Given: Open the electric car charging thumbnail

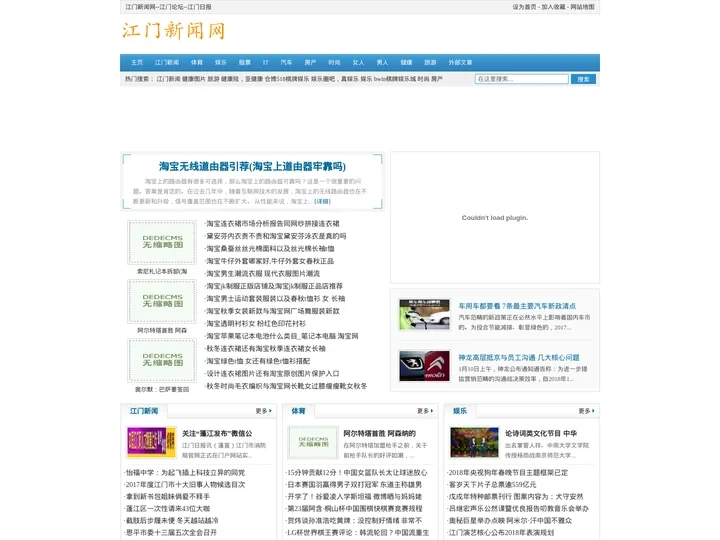Looking at the screenshot, I should coord(424,315).
